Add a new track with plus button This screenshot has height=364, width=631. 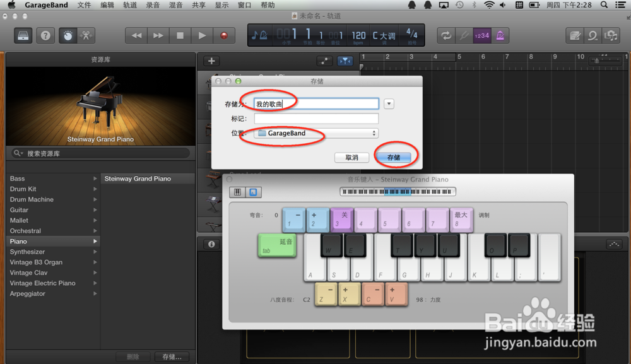(x=211, y=61)
